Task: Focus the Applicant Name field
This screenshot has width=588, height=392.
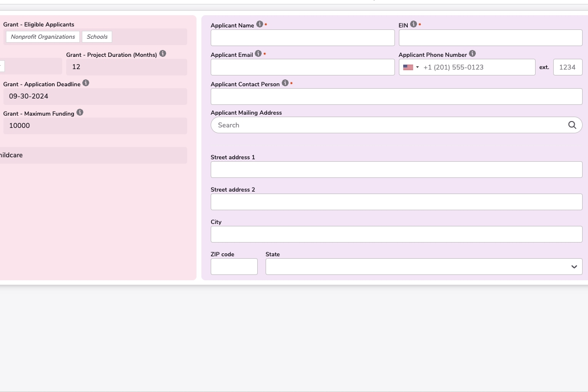Action: (302, 38)
